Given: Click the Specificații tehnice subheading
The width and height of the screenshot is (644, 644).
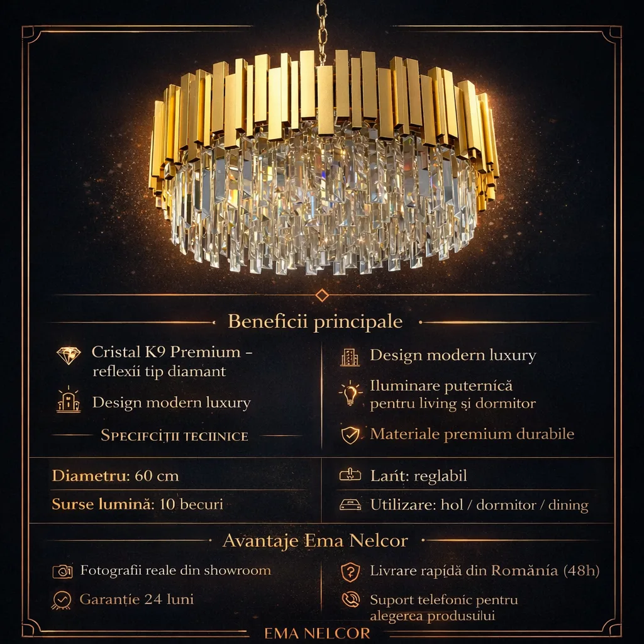Looking at the screenshot, I should coord(174,436).
